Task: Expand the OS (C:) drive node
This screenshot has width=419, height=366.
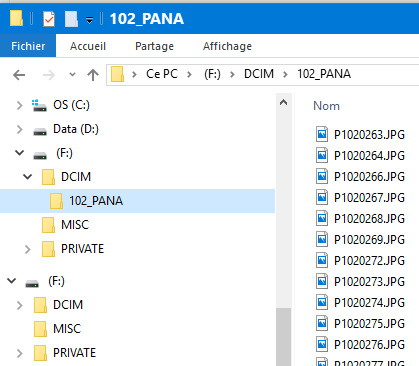Action: click(x=20, y=105)
